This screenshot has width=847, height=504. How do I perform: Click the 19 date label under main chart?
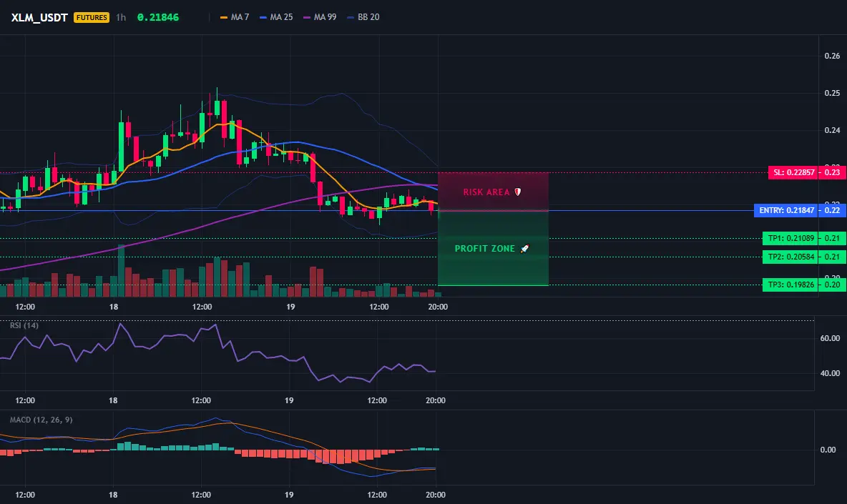coord(290,307)
